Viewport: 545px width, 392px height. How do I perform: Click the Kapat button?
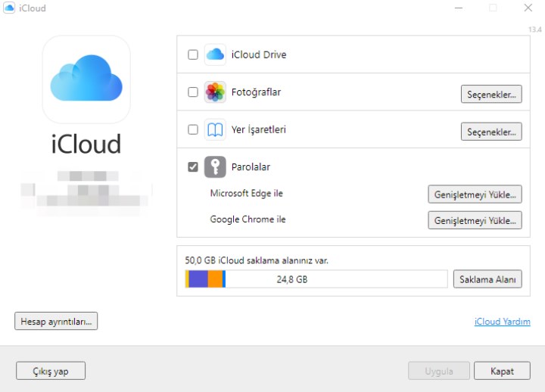pos(502,371)
